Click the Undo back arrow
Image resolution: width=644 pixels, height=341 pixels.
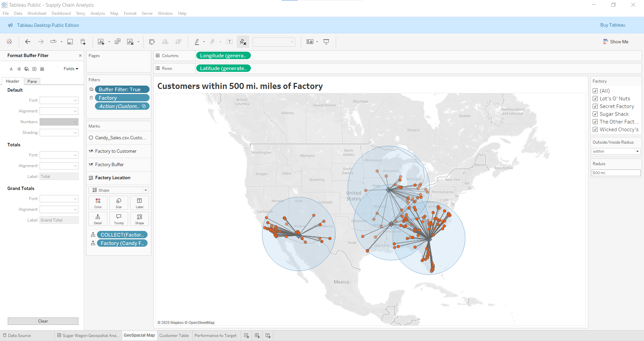point(28,42)
